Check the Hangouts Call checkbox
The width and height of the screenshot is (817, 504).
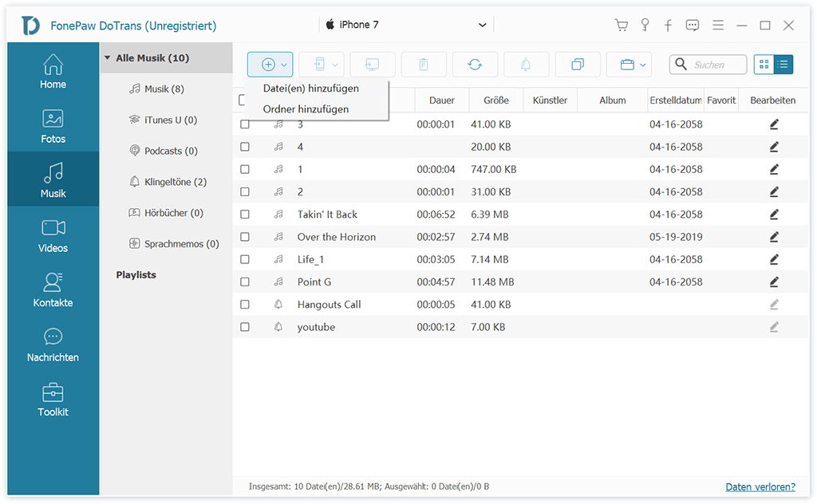(x=245, y=304)
